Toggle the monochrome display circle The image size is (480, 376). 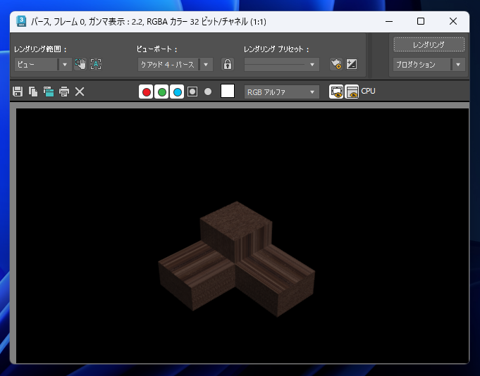(208, 92)
